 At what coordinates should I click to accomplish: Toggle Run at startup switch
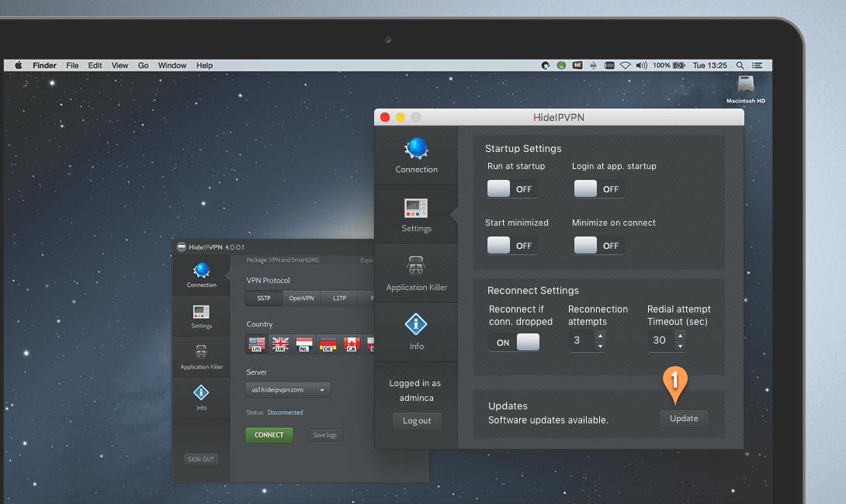click(512, 188)
